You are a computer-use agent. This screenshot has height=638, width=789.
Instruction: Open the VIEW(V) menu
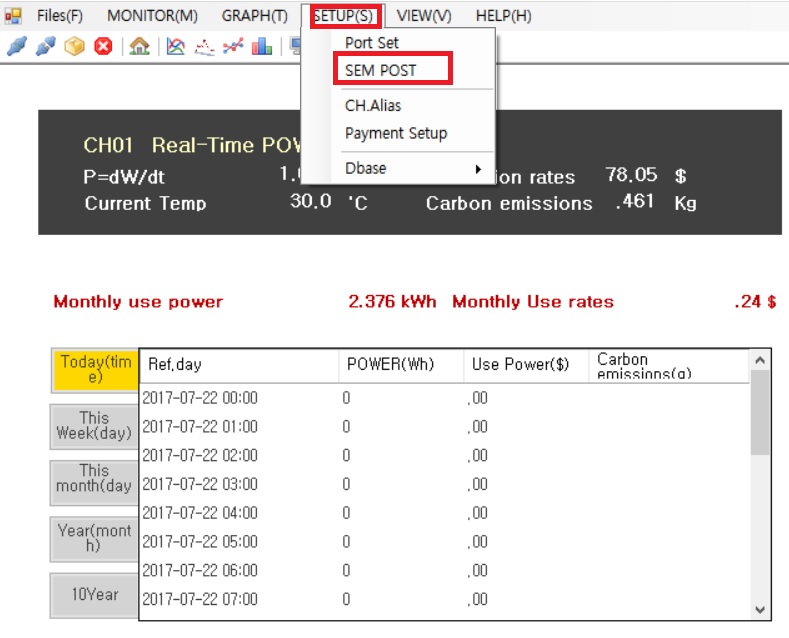pyautogui.click(x=424, y=16)
